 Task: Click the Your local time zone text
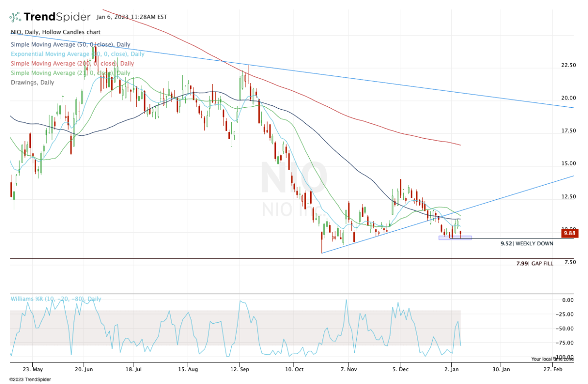(x=553, y=359)
